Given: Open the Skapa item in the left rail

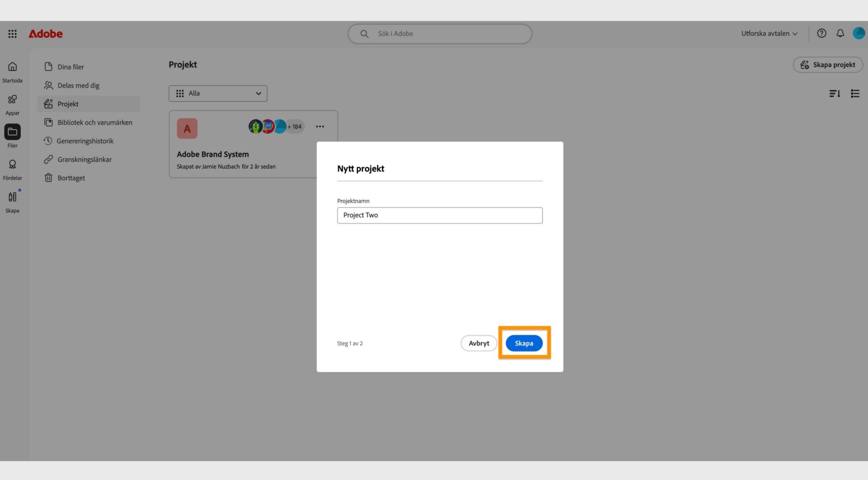Looking at the screenshot, I should pos(13,202).
